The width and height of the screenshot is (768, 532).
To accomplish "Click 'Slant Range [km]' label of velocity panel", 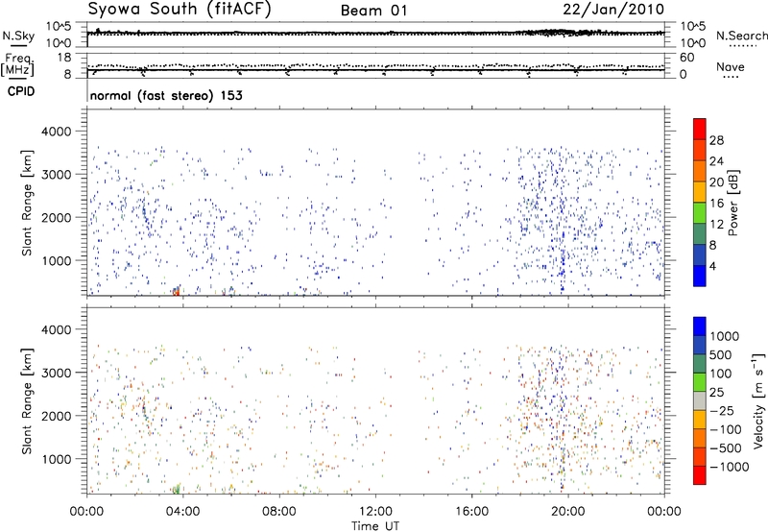I will click(x=27, y=401).
